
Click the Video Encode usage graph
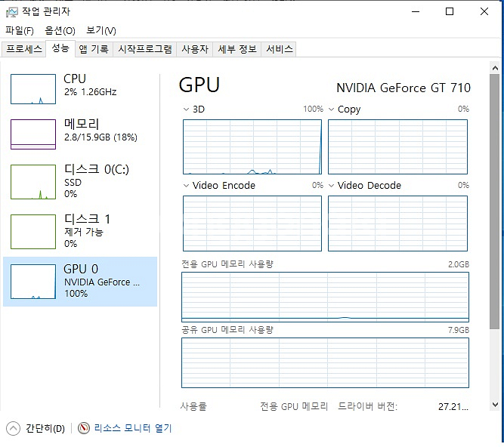click(252, 223)
